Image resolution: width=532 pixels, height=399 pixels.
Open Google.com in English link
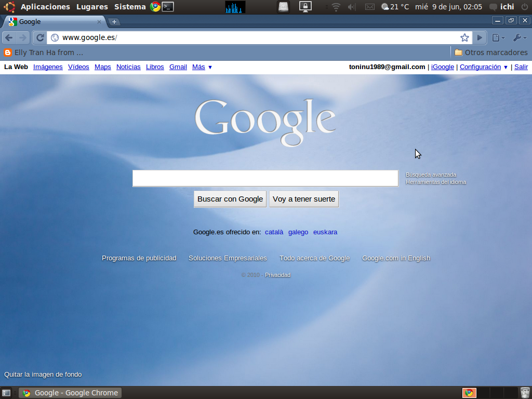coord(396,258)
